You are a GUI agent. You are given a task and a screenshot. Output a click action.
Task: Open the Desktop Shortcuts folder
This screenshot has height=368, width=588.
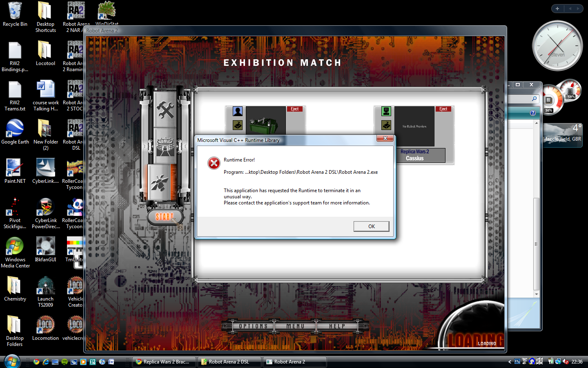click(x=45, y=17)
